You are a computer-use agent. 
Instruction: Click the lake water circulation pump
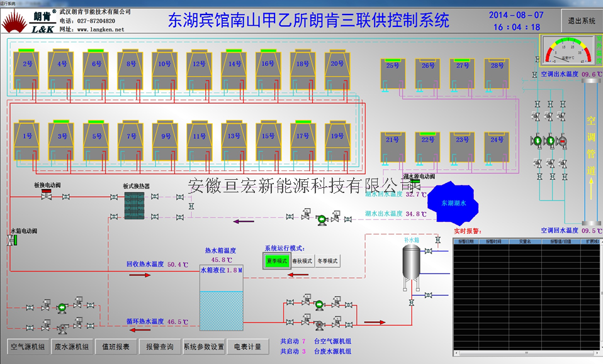click(x=322, y=219)
